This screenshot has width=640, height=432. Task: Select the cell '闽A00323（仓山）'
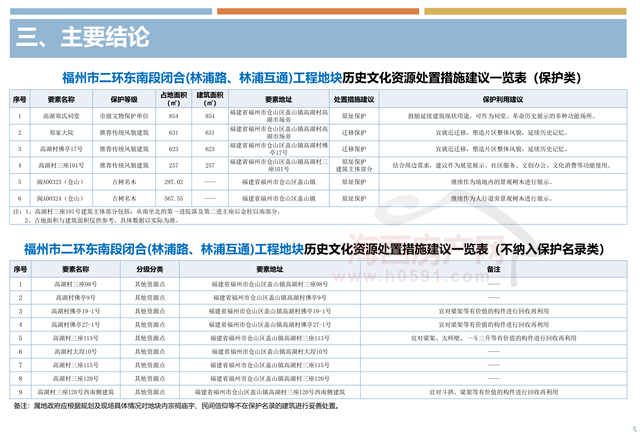(x=61, y=182)
